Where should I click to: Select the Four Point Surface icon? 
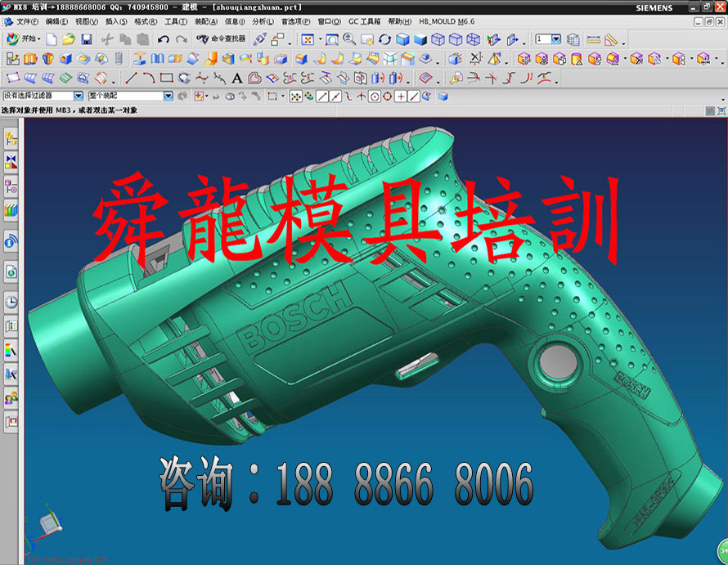pyautogui.click(x=12, y=78)
